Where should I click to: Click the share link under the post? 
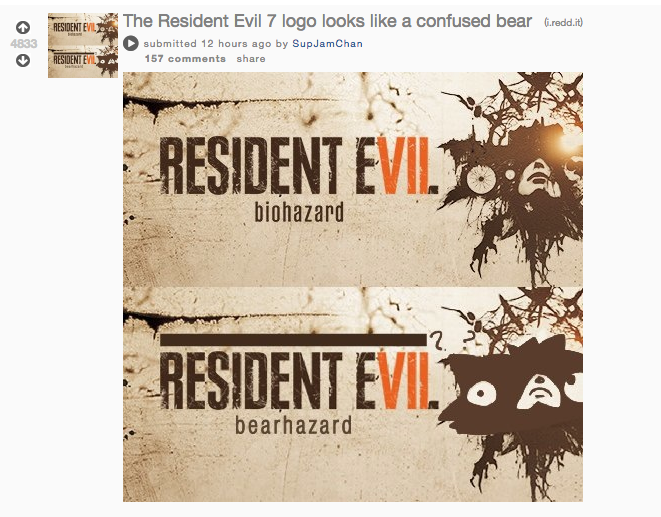pyautogui.click(x=251, y=59)
